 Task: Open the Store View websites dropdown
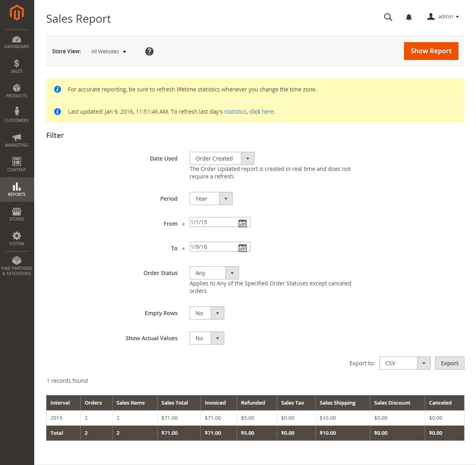click(108, 51)
